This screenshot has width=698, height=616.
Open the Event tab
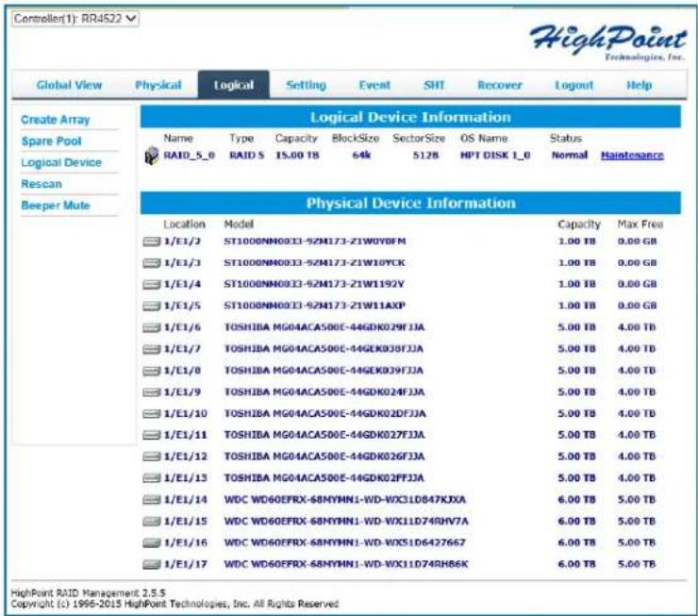pos(374,85)
